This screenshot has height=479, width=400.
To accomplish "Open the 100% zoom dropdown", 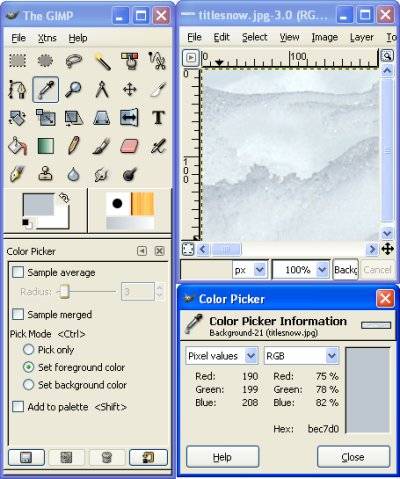I will (301, 269).
